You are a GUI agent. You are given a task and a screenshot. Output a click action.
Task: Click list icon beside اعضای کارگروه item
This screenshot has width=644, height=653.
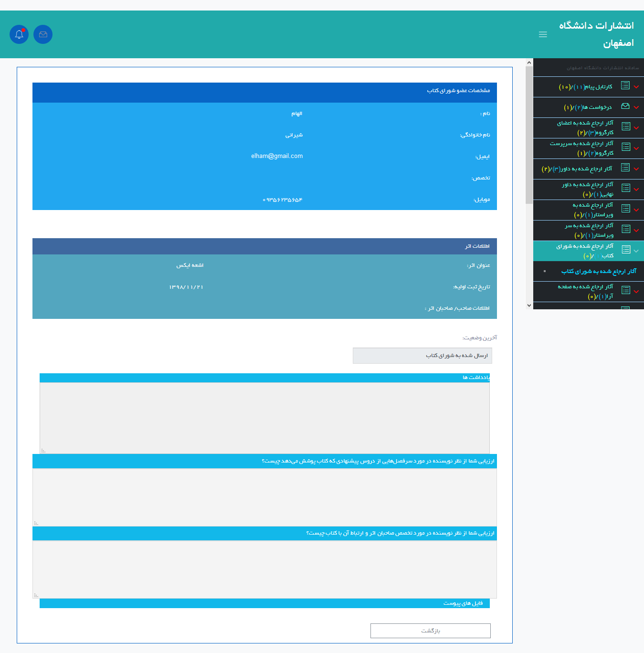coord(626,126)
